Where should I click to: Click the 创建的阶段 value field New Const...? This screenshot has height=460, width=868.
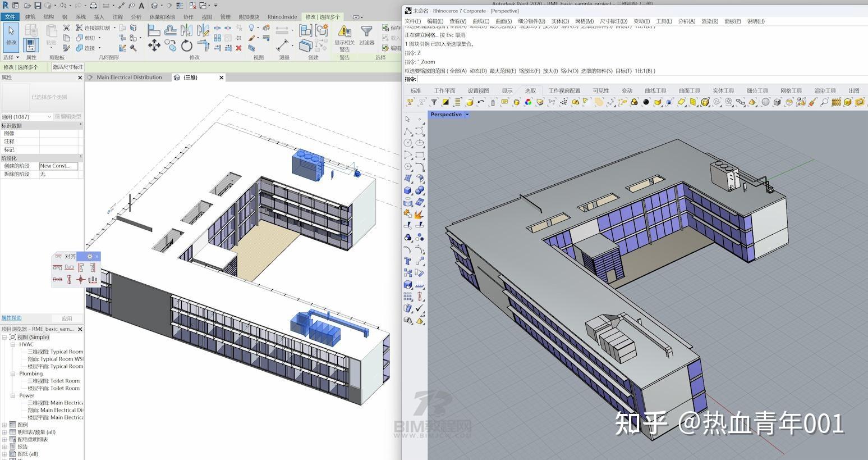pos(58,166)
